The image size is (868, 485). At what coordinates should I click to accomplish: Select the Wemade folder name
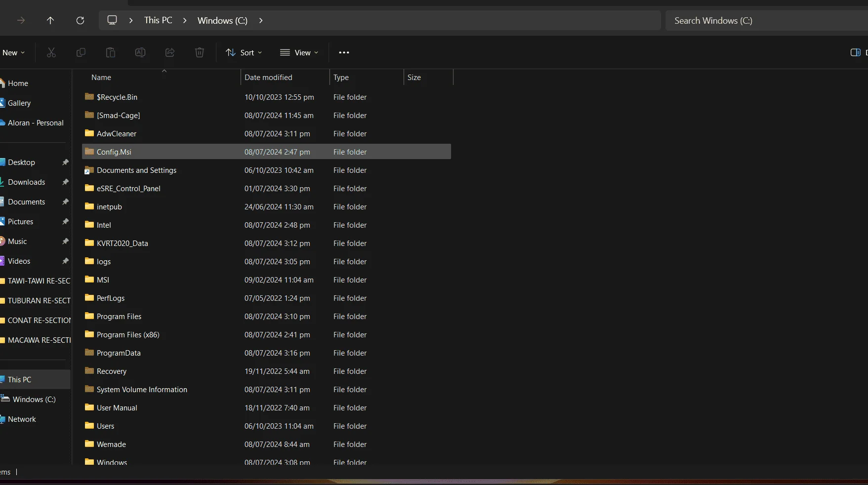[111, 445]
